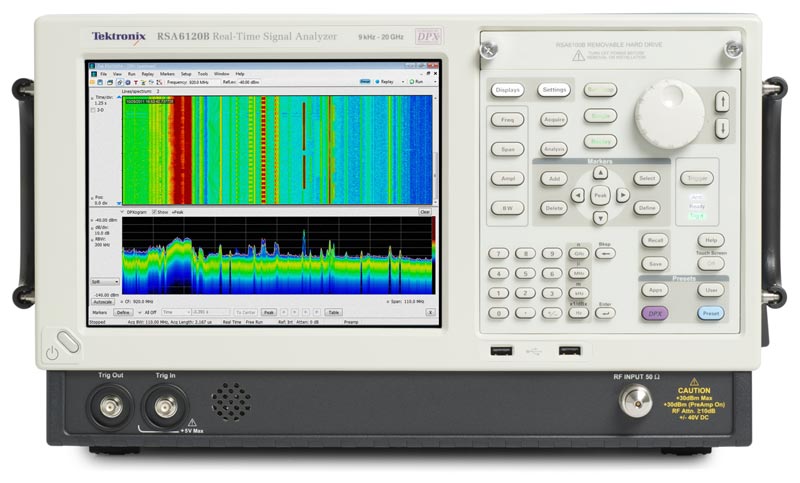Close the markers bar with the X button

pos(430,312)
